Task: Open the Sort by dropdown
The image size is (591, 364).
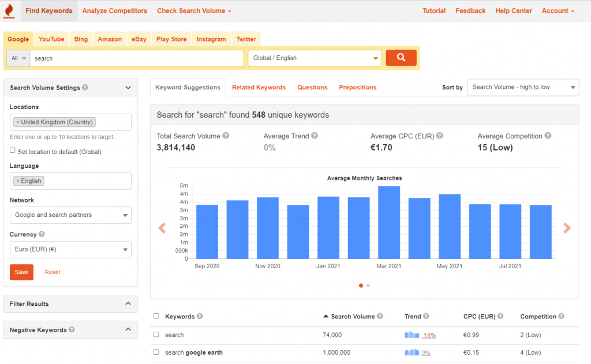Action: (523, 87)
